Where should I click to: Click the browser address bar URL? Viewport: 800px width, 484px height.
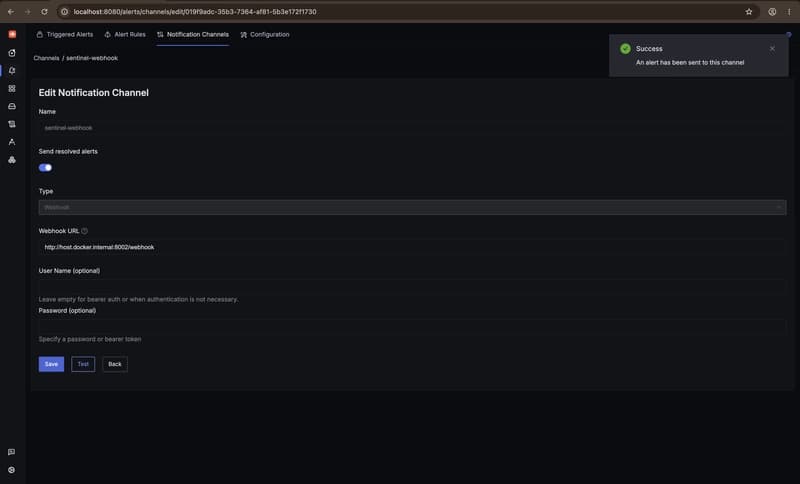tap(195, 12)
